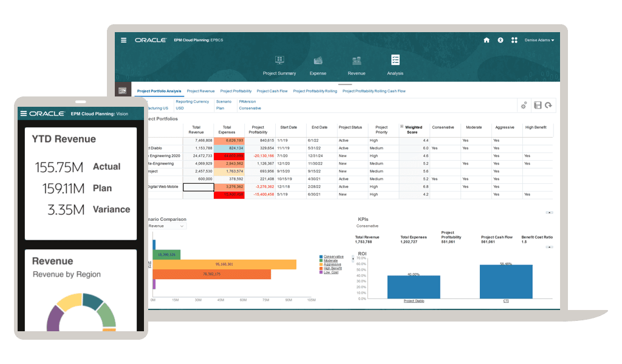This screenshot has height=364, width=622.
Task: Expand the Revenue scenario comparison dropdown
Action: (166, 226)
